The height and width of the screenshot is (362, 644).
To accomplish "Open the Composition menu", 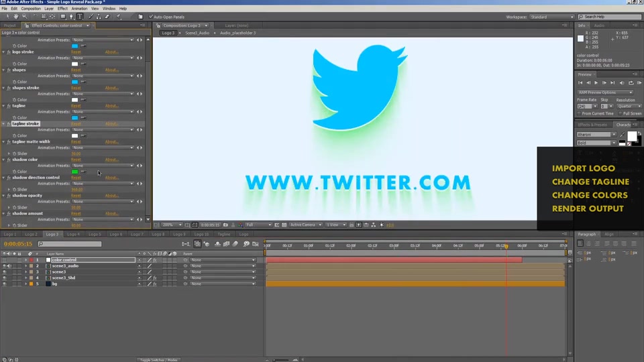I will click(x=31, y=8).
